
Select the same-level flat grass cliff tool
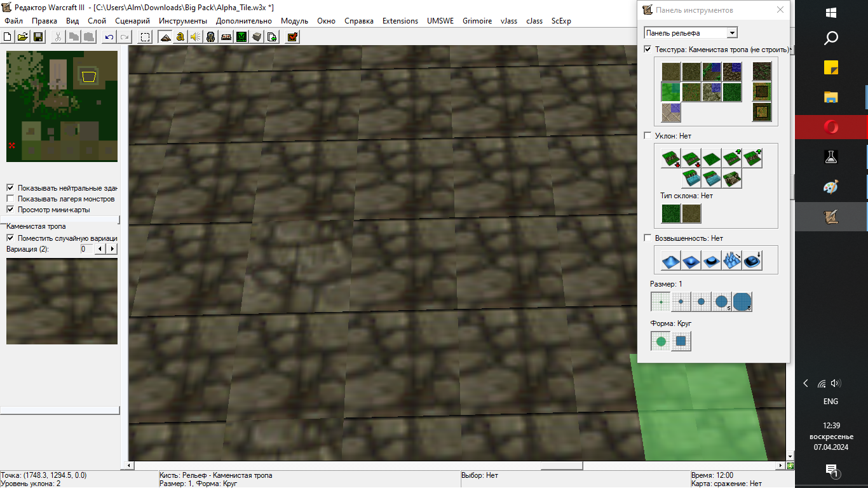pyautogui.click(x=711, y=158)
